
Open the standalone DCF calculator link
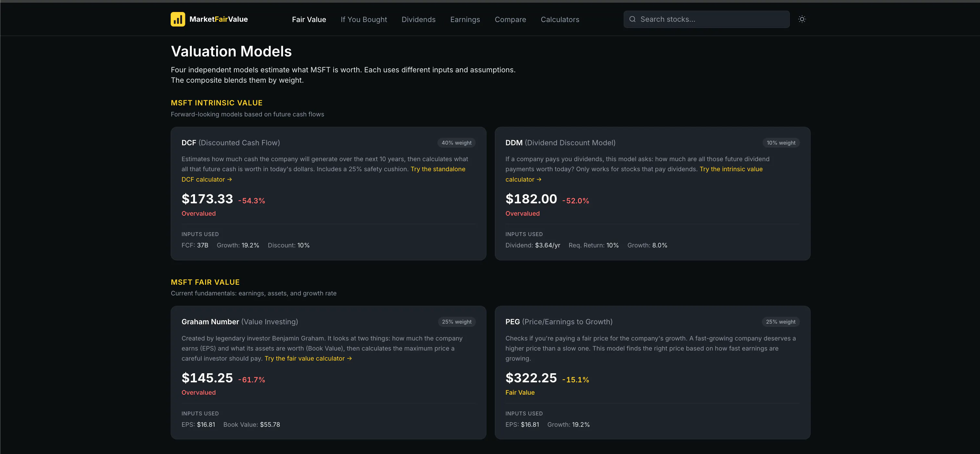coord(324,174)
